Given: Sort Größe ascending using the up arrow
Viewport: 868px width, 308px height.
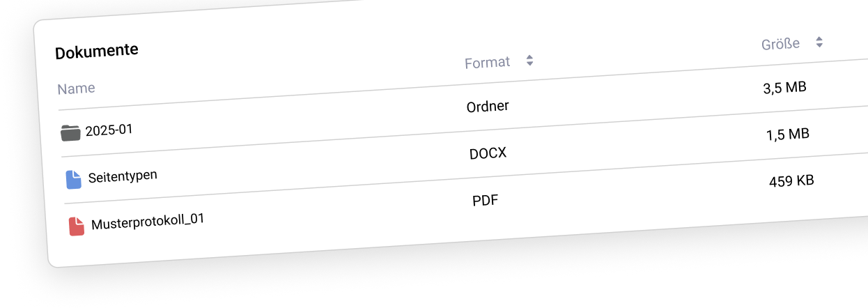Looking at the screenshot, I should [x=819, y=39].
